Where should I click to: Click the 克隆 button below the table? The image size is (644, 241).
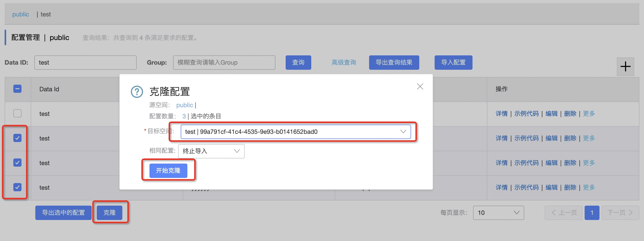click(x=110, y=213)
